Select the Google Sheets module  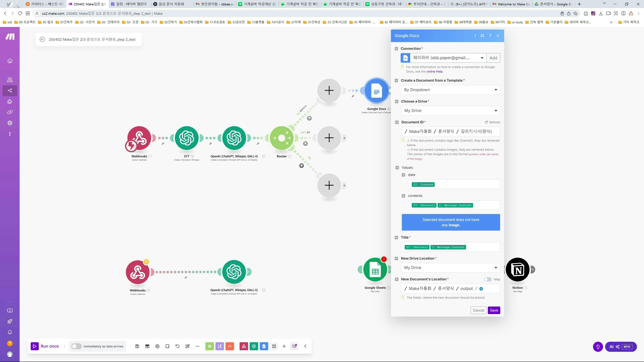click(x=375, y=269)
